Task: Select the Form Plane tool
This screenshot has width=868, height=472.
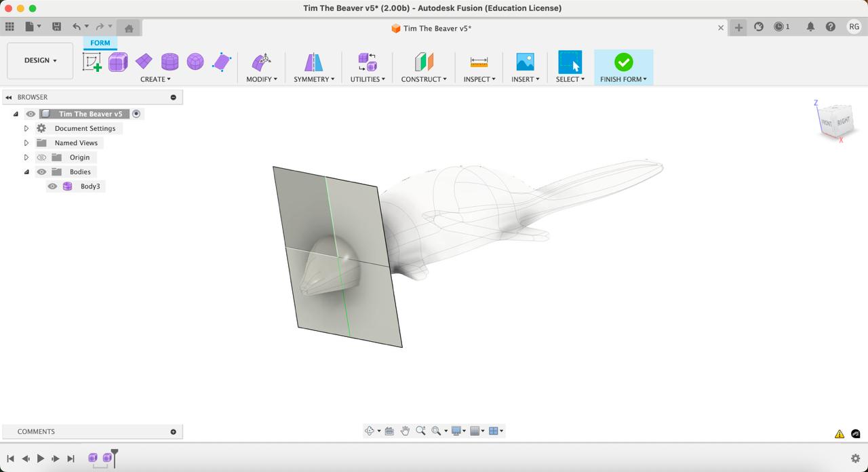Action: point(144,62)
